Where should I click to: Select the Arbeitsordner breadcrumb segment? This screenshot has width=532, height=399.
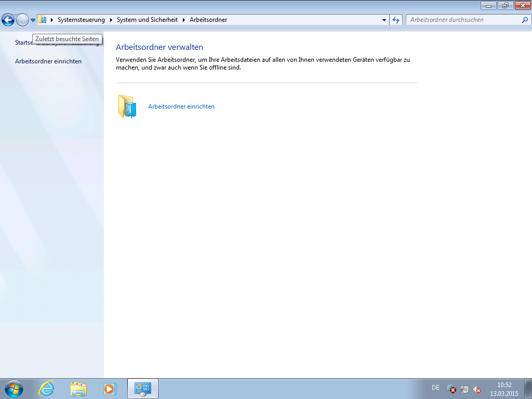[208, 20]
